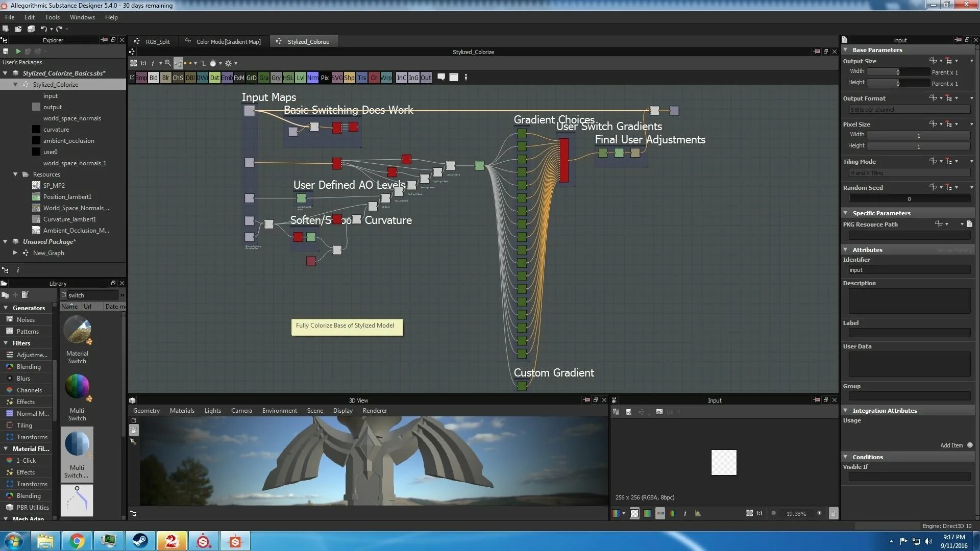980x551 pixels.
Task: Toggle the zoom lock in Input view
Action: 833,513
